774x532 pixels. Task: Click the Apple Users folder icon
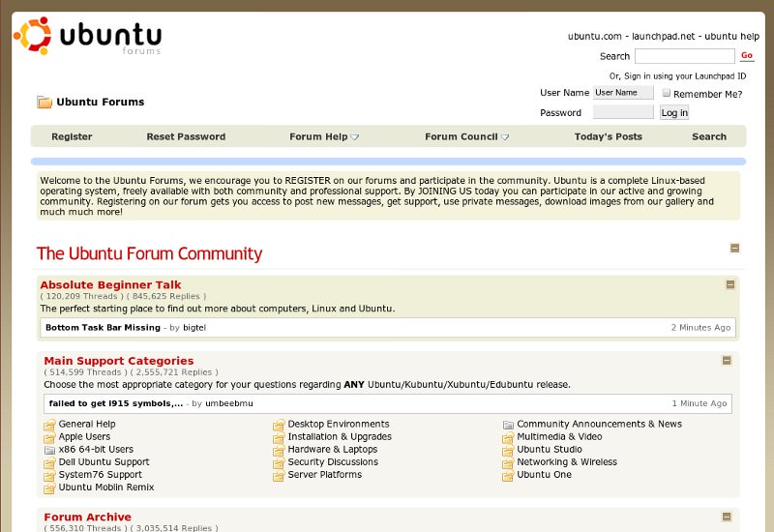coord(49,437)
